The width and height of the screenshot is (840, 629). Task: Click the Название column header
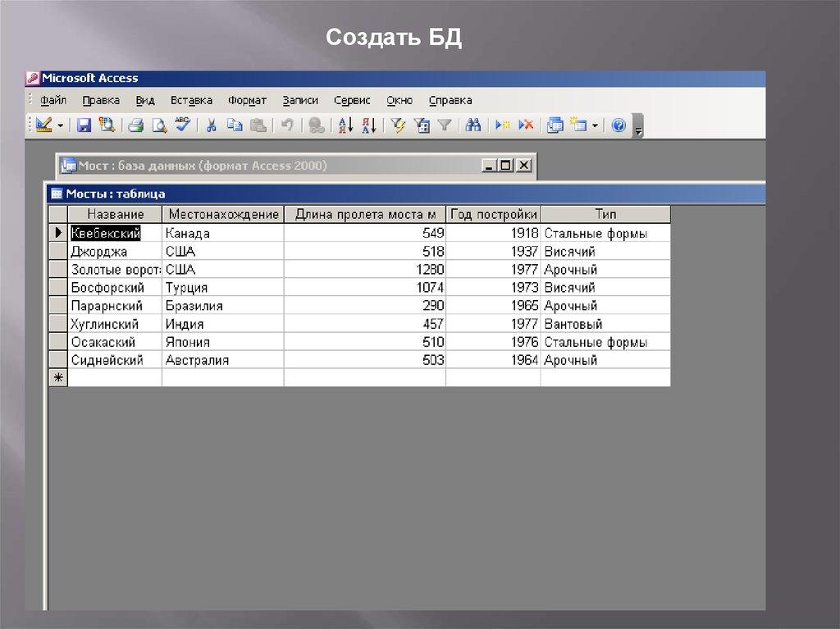pos(115,215)
